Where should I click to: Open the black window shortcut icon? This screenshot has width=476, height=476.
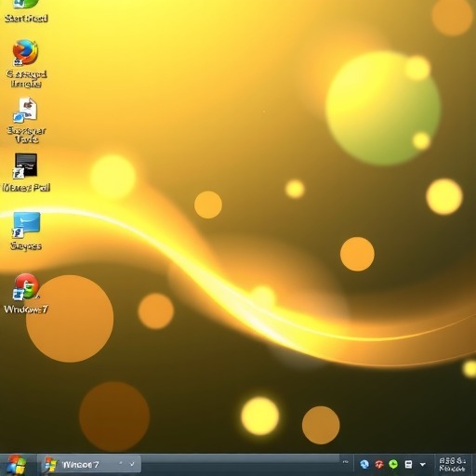tap(25, 166)
